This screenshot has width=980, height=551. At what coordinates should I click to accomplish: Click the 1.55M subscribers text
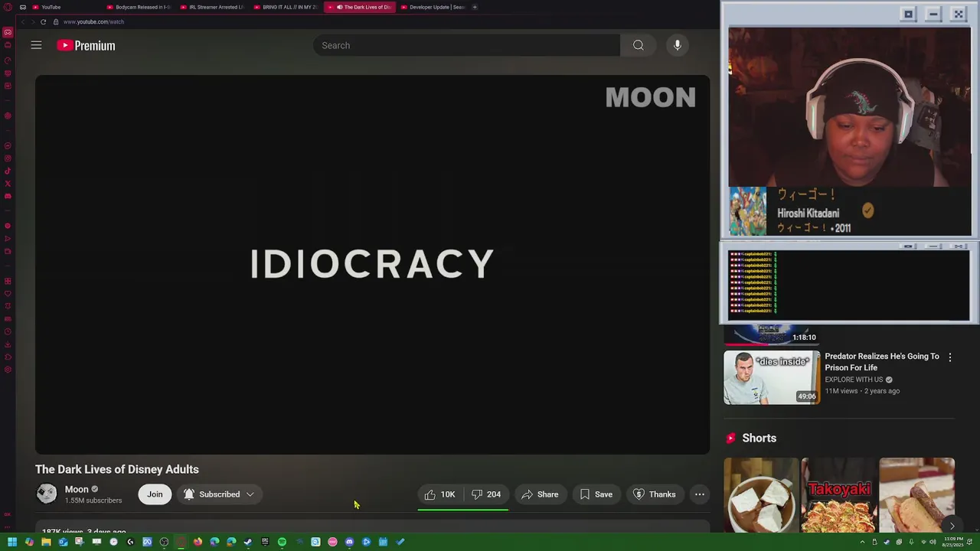(x=93, y=500)
